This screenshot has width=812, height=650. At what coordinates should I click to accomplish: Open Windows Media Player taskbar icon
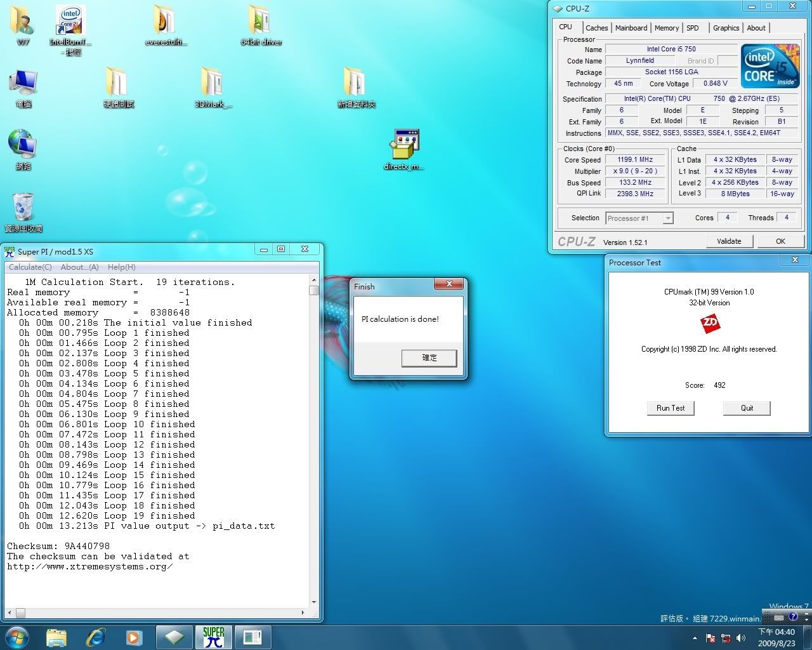click(134, 637)
